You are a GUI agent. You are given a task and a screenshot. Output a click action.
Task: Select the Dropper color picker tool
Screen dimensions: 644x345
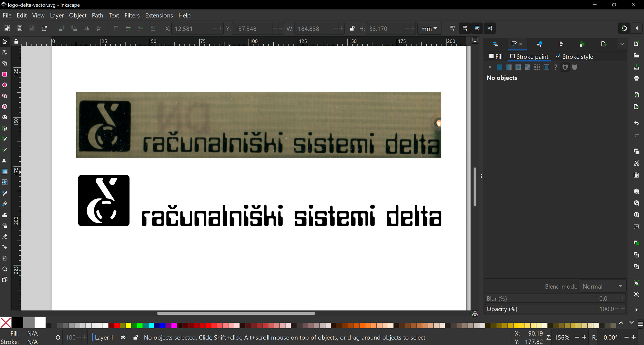point(5,193)
